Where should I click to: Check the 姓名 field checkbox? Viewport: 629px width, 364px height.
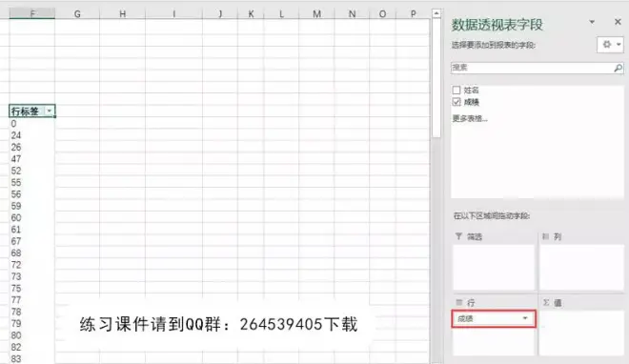coord(457,90)
